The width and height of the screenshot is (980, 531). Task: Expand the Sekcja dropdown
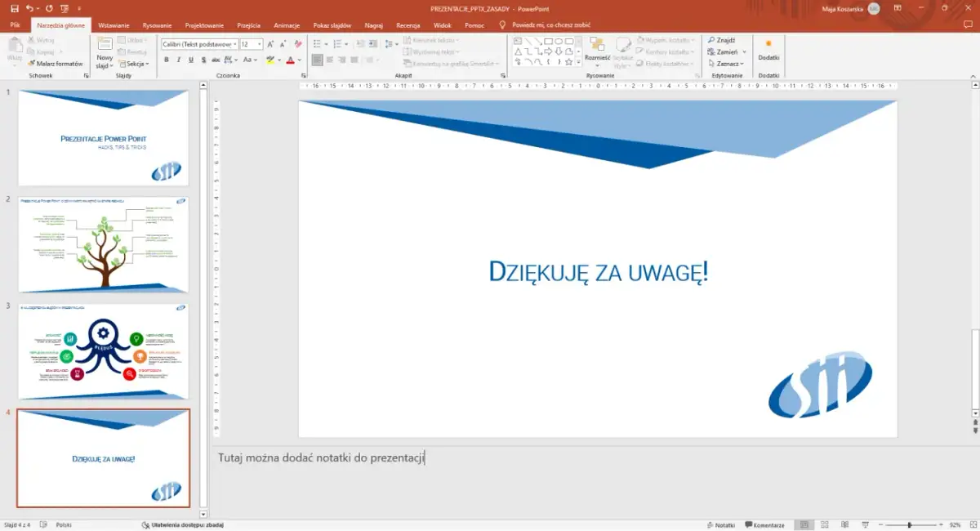tap(133, 64)
